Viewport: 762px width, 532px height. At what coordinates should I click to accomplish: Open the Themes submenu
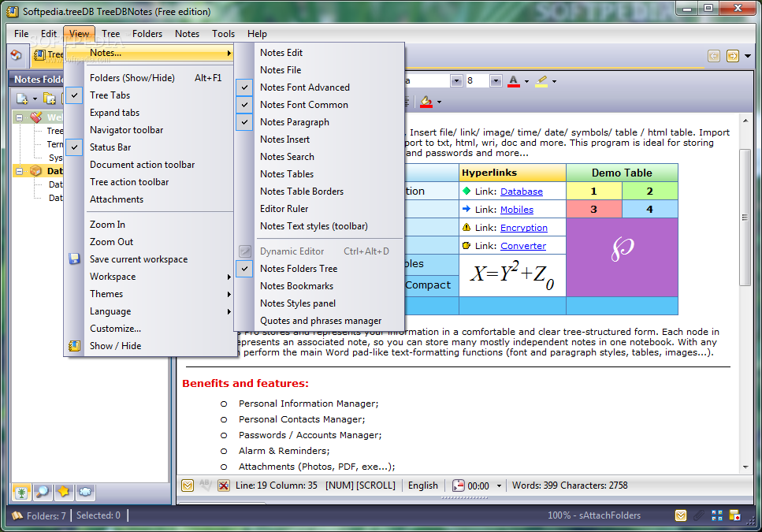coord(149,294)
